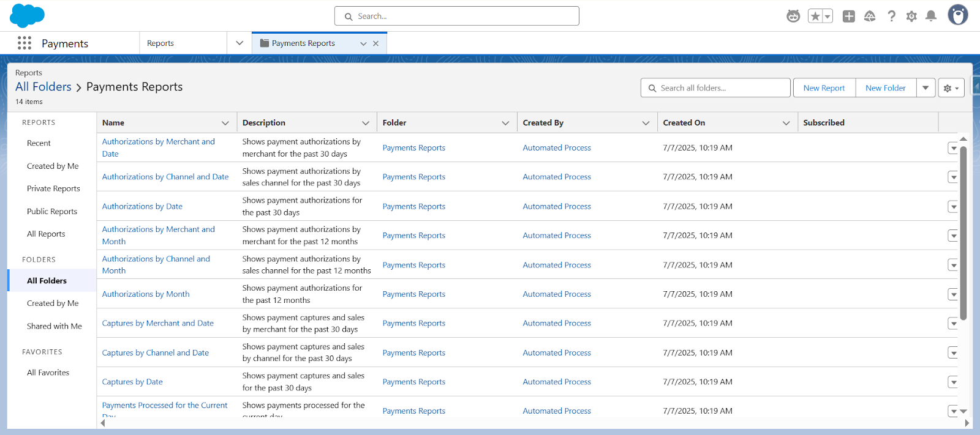The image size is (980, 435).
Task: Select Private Reports in sidebar
Action: pos(53,188)
